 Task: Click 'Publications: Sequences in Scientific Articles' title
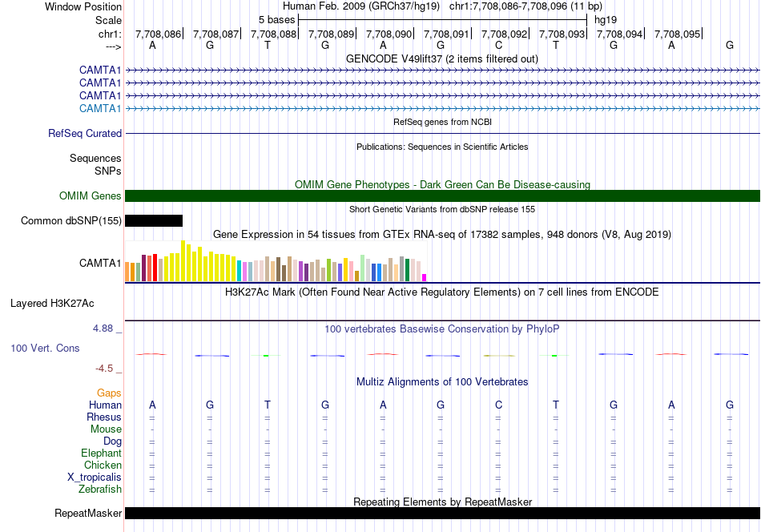[x=442, y=147]
